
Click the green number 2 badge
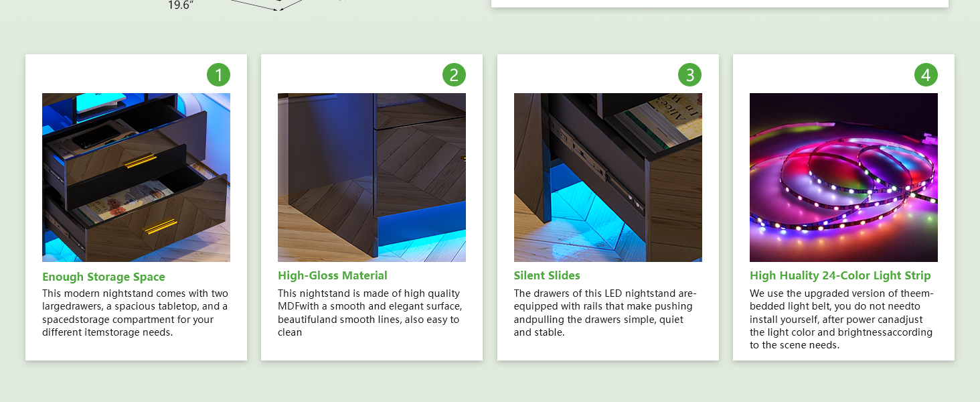pyautogui.click(x=454, y=74)
